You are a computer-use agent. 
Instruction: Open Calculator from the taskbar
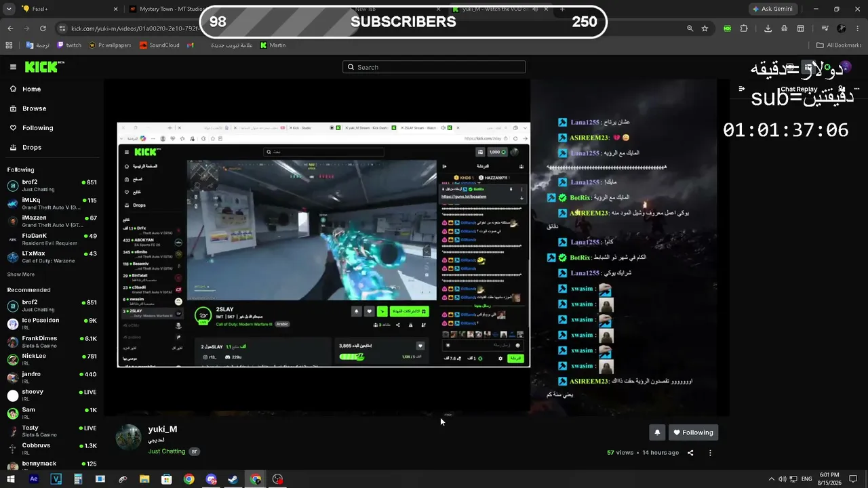(78, 479)
